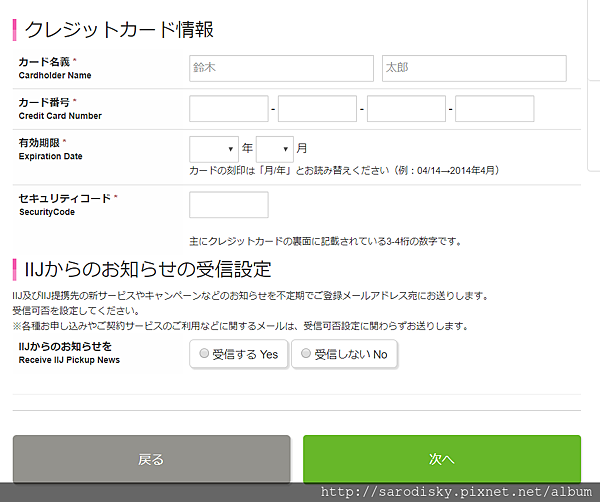Focus the first credit card number box
The image size is (600, 502).
pos(229,109)
